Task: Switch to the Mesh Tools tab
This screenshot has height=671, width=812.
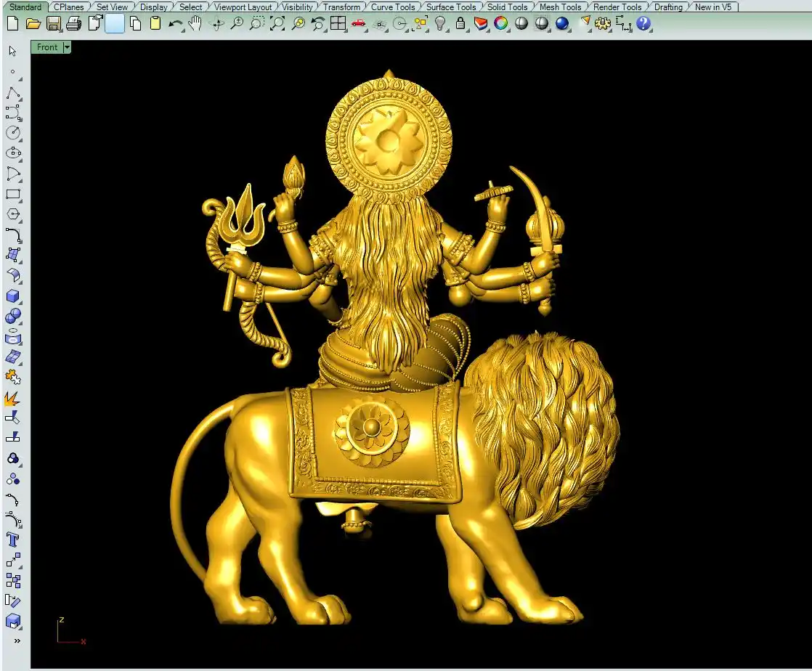Action: pyautogui.click(x=560, y=7)
